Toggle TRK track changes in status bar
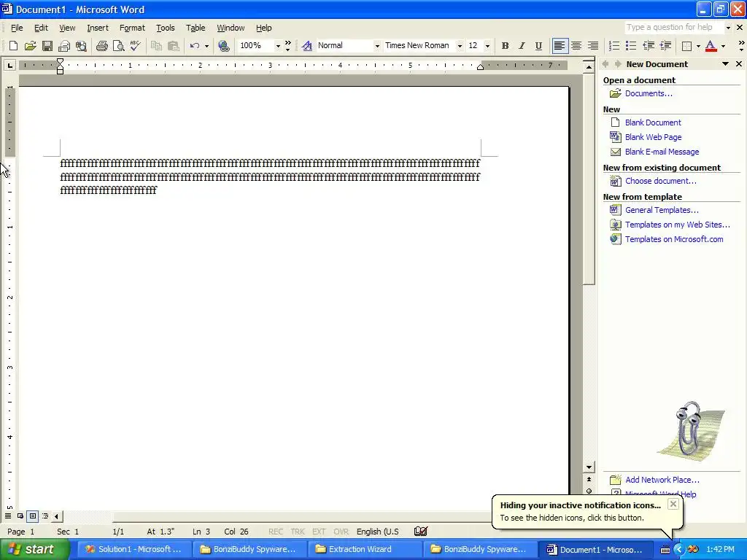 pyautogui.click(x=298, y=532)
